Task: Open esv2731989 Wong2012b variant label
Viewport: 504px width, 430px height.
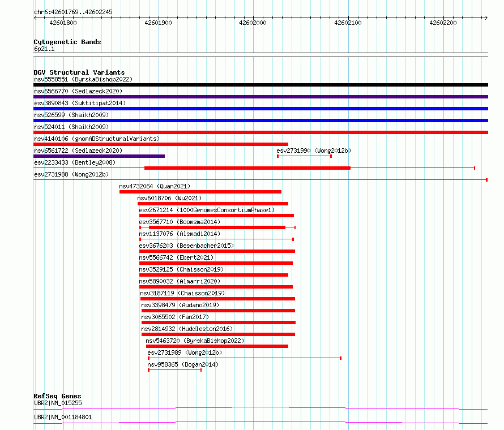Action: [x=185, y=352]
